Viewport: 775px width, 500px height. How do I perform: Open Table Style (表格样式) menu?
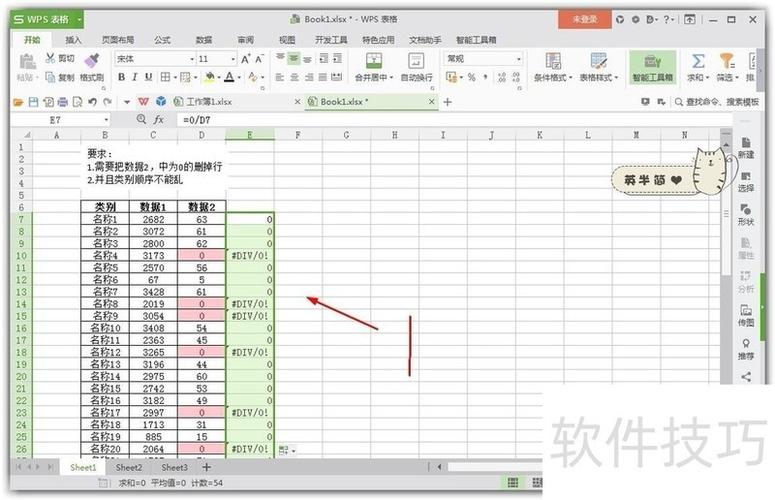(599, 67)
